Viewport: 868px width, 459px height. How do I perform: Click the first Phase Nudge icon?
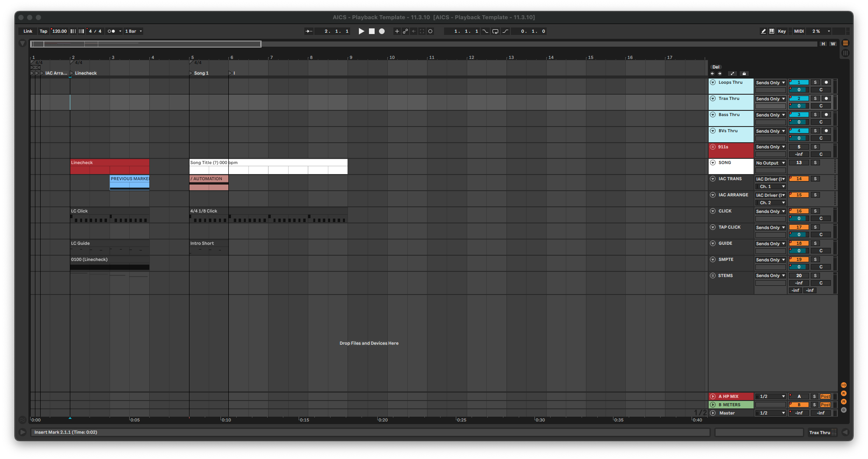pyautogui.click(x=73, y=31)
